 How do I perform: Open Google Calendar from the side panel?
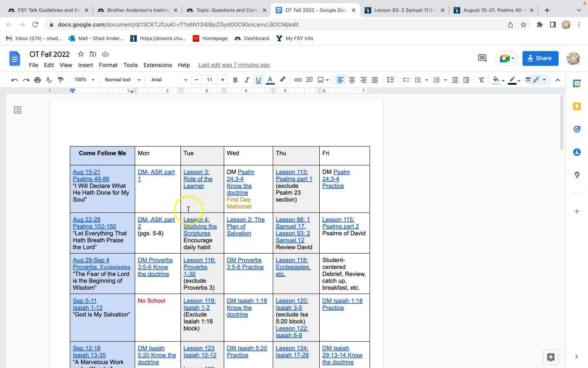click(577, 83)
